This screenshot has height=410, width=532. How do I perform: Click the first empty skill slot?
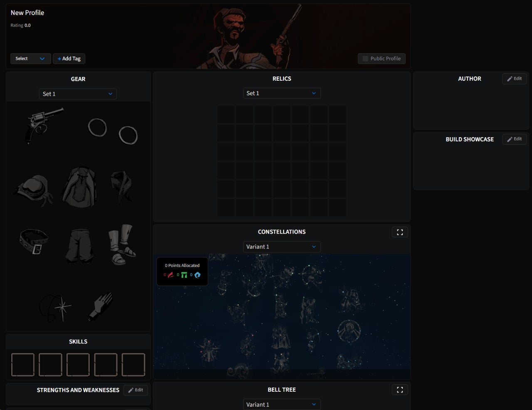pos(23,365)
